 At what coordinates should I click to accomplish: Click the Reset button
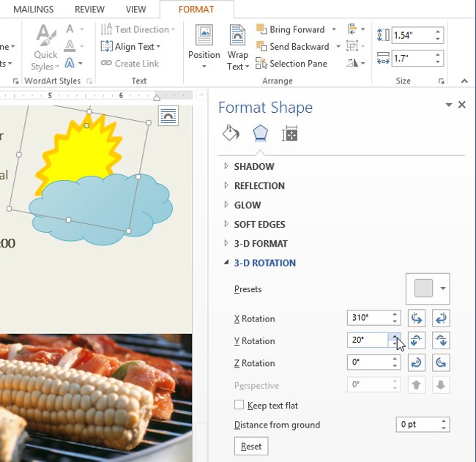click(x=250, y=446)
